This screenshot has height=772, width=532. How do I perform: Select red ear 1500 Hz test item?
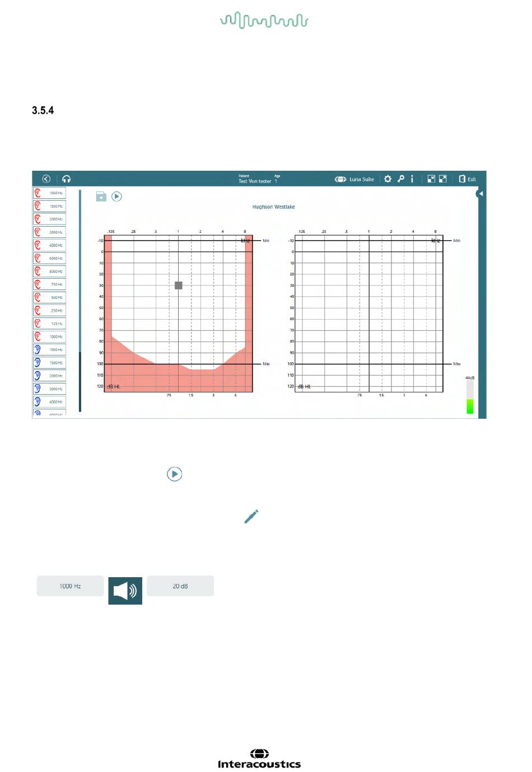tap(50, 206)
